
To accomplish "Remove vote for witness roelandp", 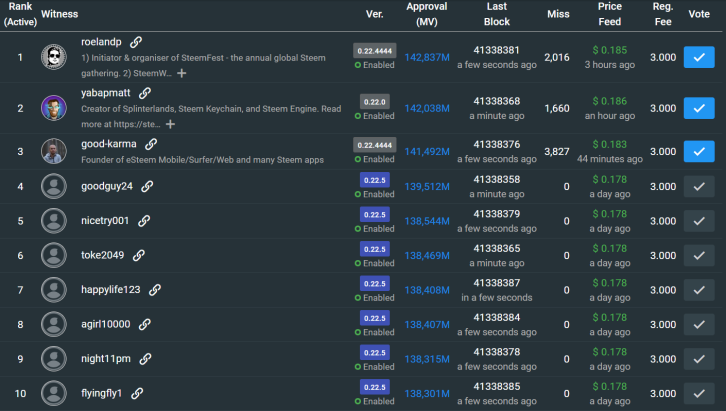I will pos(699,57).
